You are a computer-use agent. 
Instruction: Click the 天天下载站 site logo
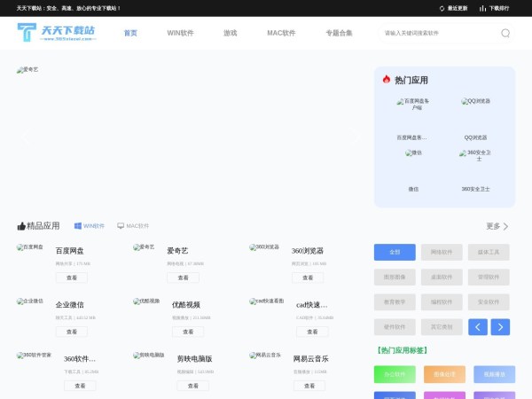tap(57, 34)
